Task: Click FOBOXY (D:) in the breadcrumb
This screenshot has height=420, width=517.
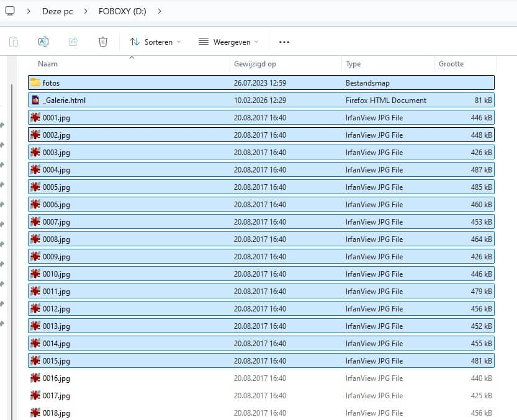Action: 122,11
